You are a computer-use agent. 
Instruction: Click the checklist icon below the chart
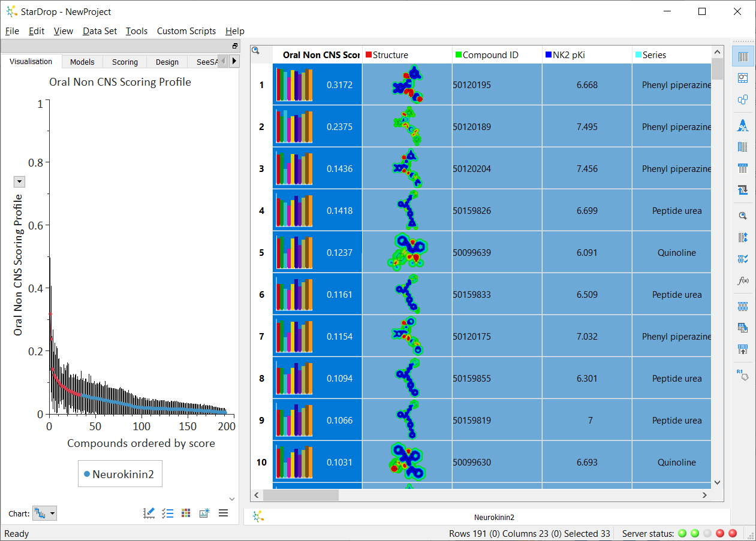point(168,513)
